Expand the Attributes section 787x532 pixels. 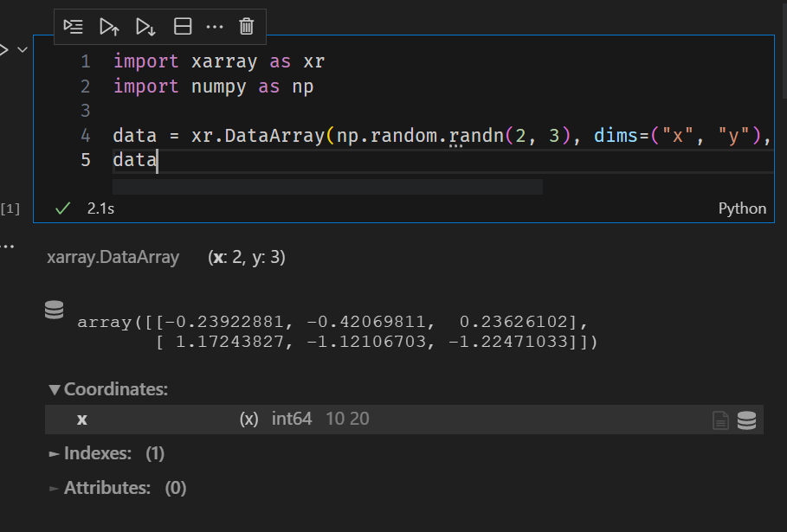pyautogui.click(x=53, y=487)
